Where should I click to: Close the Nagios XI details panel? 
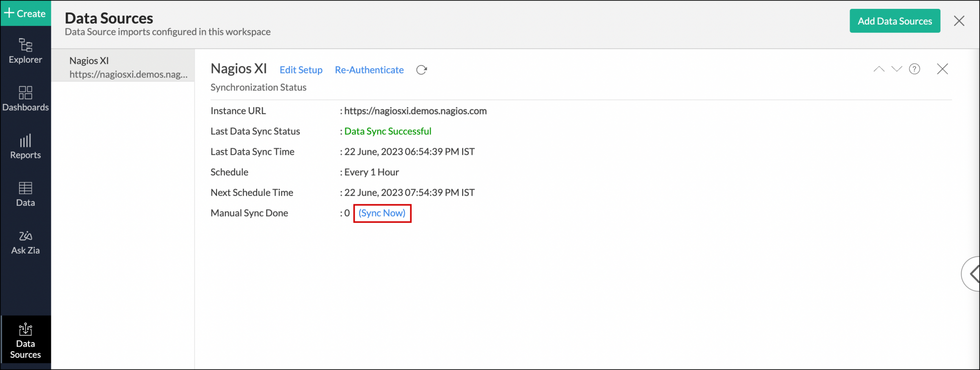coord(942,69)
